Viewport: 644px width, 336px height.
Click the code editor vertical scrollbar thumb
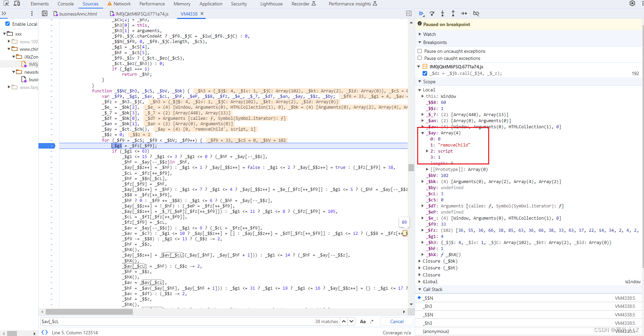pos(411,167)
